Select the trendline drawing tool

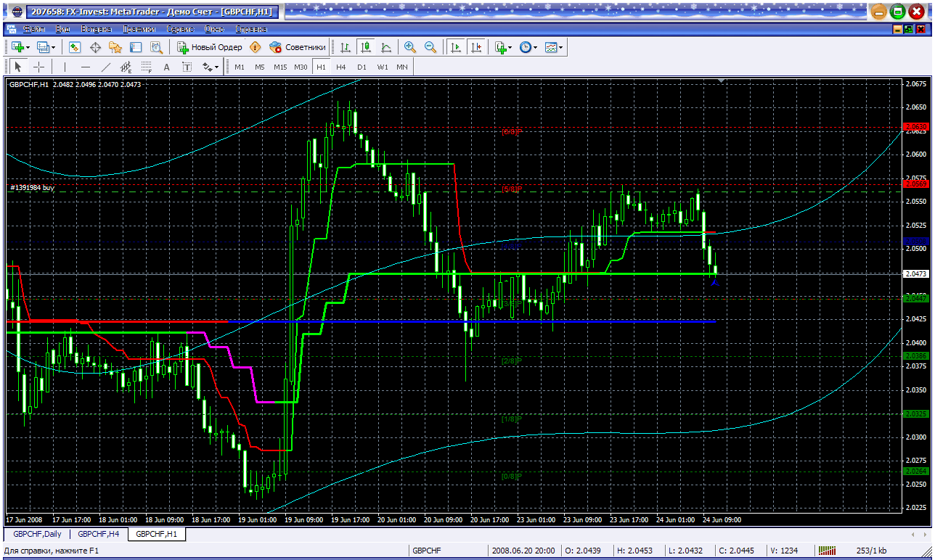[x=105, y=67]
